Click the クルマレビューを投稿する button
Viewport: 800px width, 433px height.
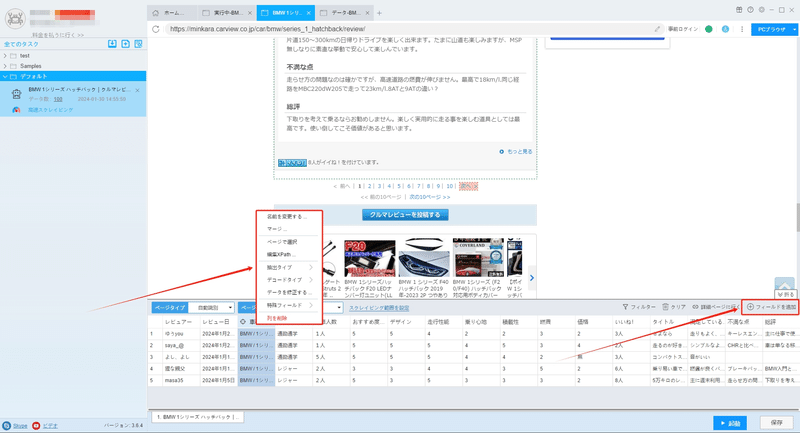pos(405,215)
